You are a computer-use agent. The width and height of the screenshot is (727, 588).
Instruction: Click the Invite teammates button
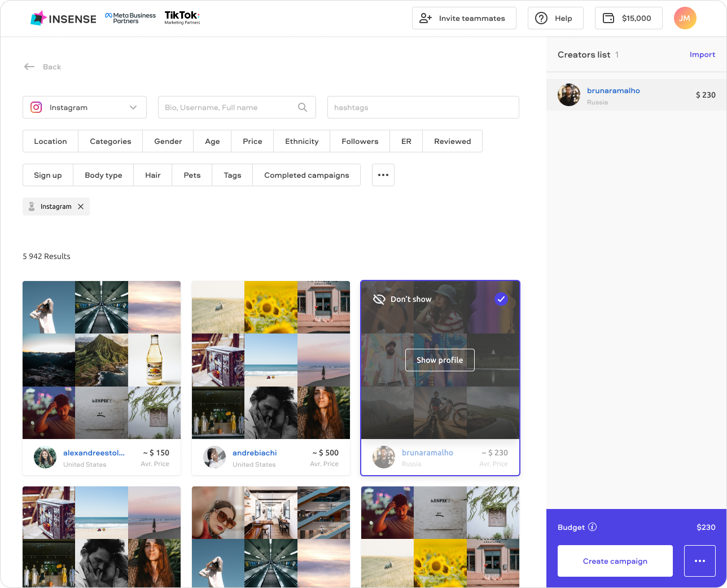pos(464,18)
